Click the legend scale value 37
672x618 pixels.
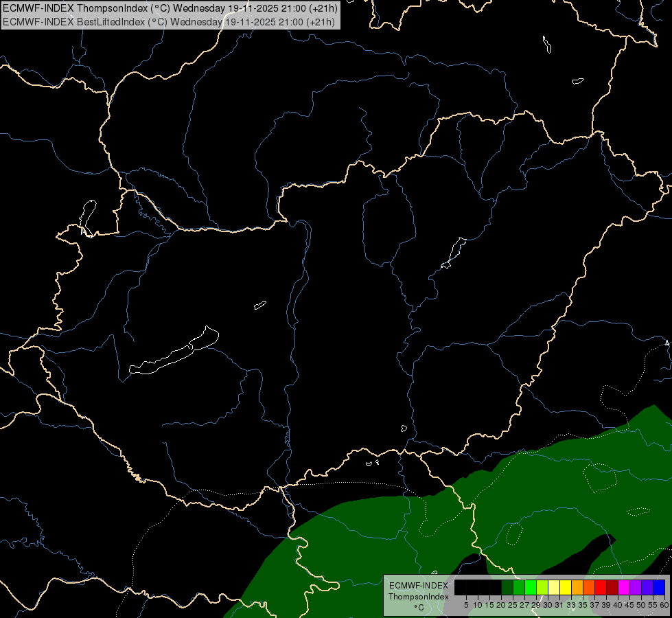(594, 605)
